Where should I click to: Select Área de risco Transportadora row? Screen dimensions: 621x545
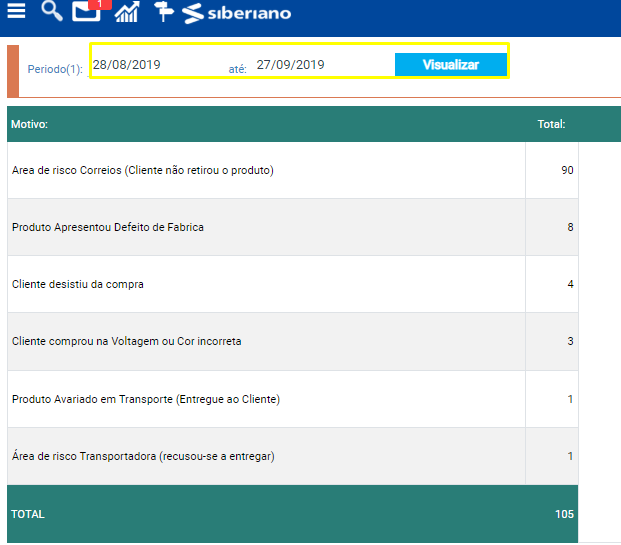point(293,456)
